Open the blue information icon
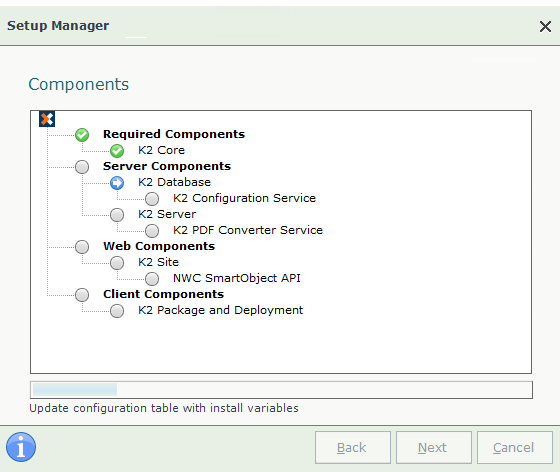The height and width of the screenshot is (472, 560). [21, 447]
